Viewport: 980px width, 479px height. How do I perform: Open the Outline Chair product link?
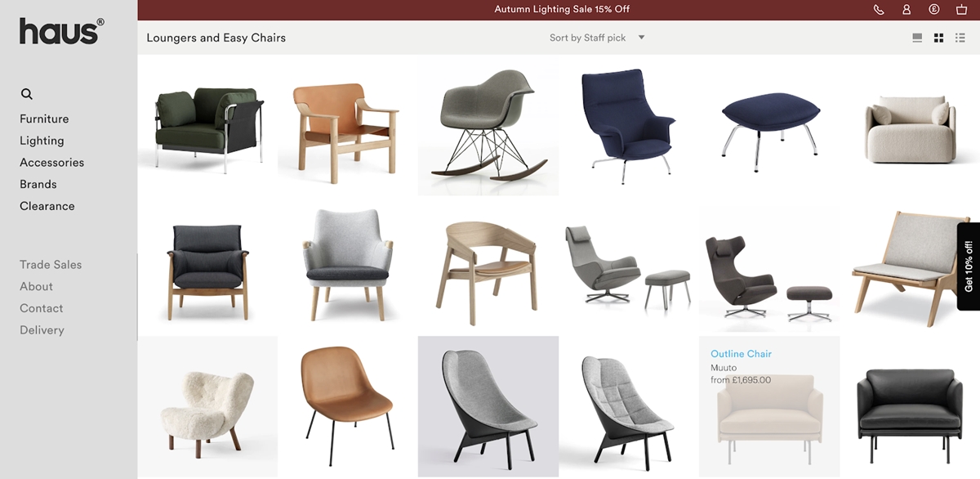tap(741, 354)
